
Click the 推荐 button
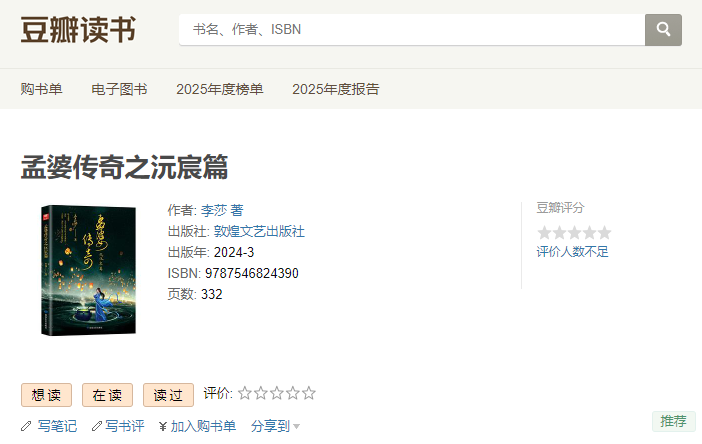[x=673, y=421]
